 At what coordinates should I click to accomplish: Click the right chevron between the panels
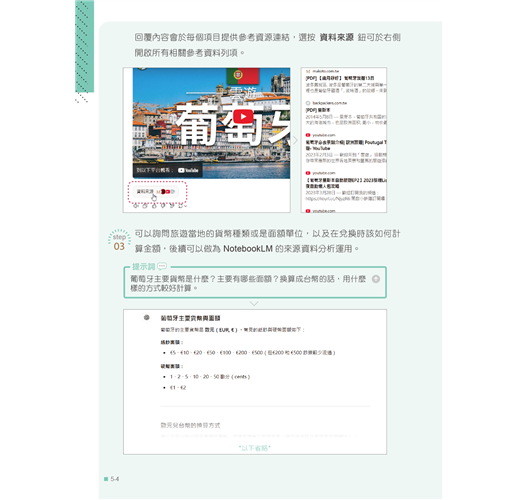click(295, 140)
